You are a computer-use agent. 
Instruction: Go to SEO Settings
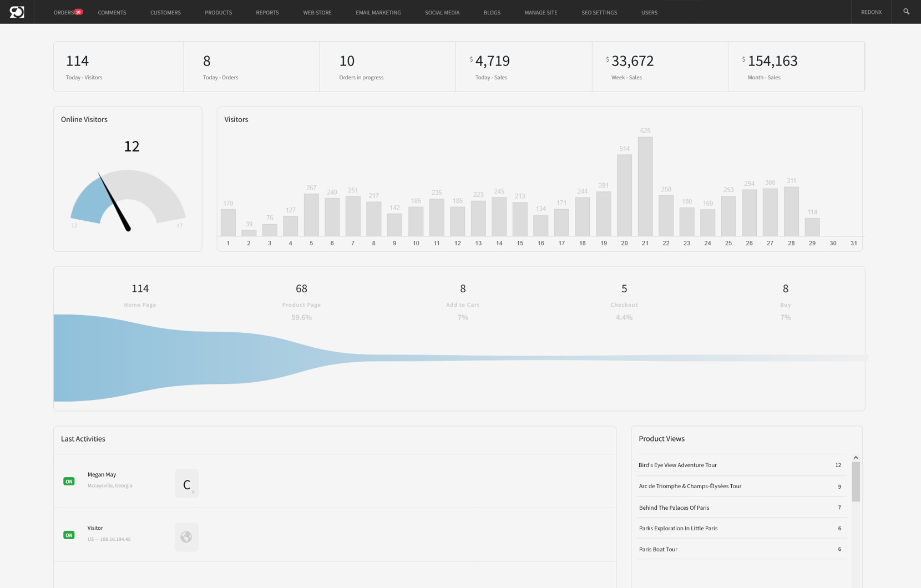[599, 12]
